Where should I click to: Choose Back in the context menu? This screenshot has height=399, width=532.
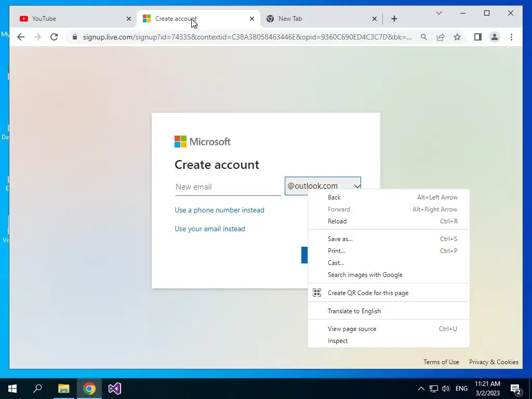pyautogui.click(x=389, y=197)
